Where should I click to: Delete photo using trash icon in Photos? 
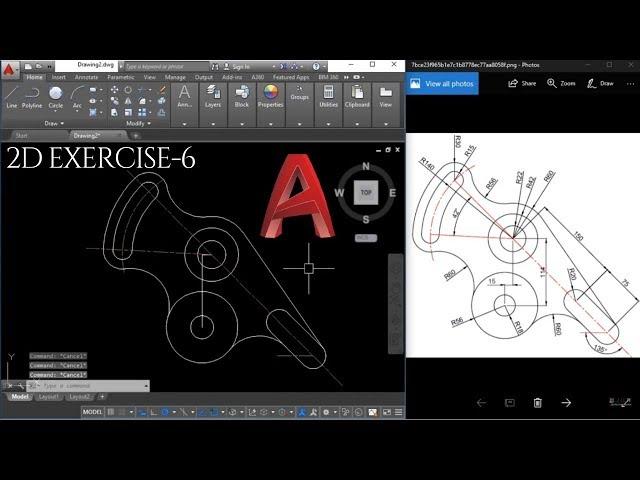coord(538,403)
